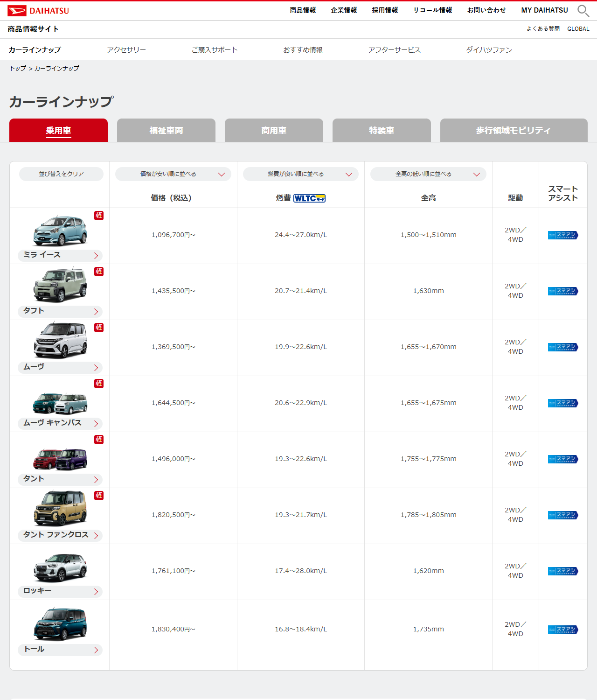Click Smart Assist badge for ミラ イース
This screenshot has height=700, width=597.
[563, 235]
